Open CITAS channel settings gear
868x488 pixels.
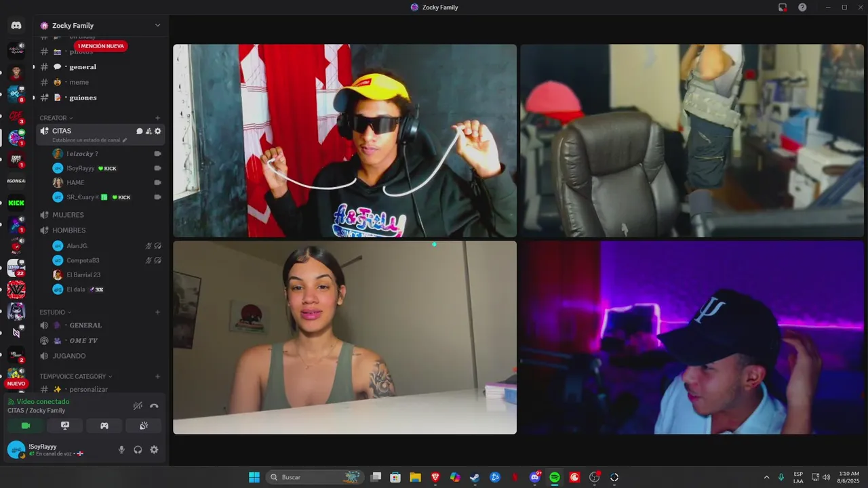click(158, 131)
